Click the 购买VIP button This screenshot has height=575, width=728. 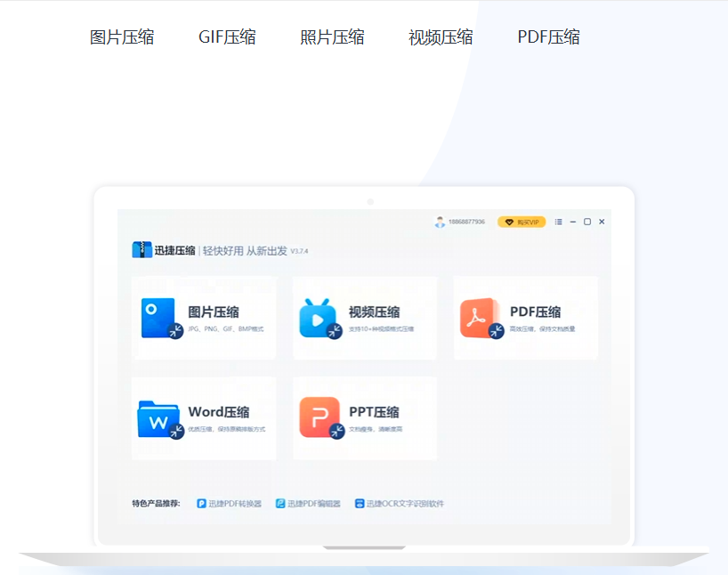[x=522, y=222]
